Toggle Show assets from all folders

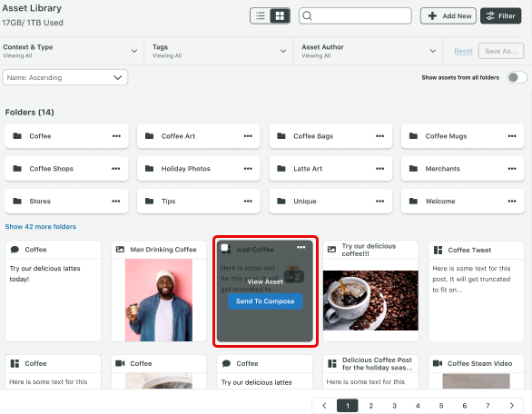[517, 77]
